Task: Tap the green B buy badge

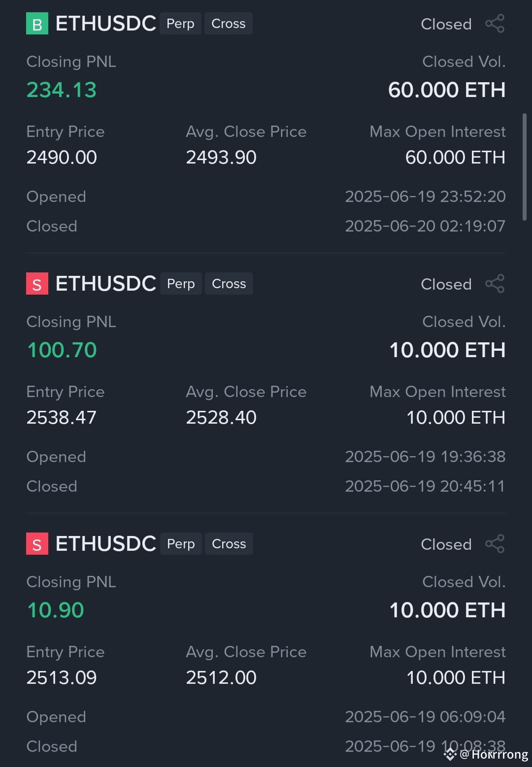Action: tap(37, 24)
